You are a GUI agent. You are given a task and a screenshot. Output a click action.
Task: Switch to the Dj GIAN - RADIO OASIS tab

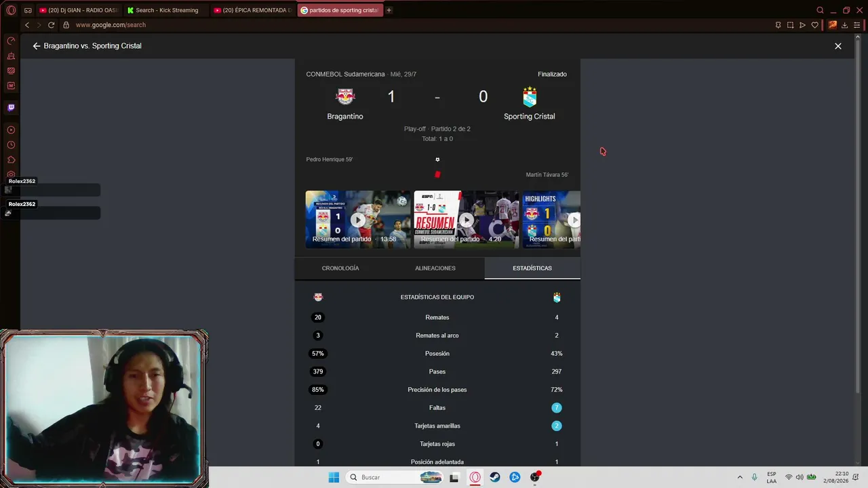(x=78, y=10)
